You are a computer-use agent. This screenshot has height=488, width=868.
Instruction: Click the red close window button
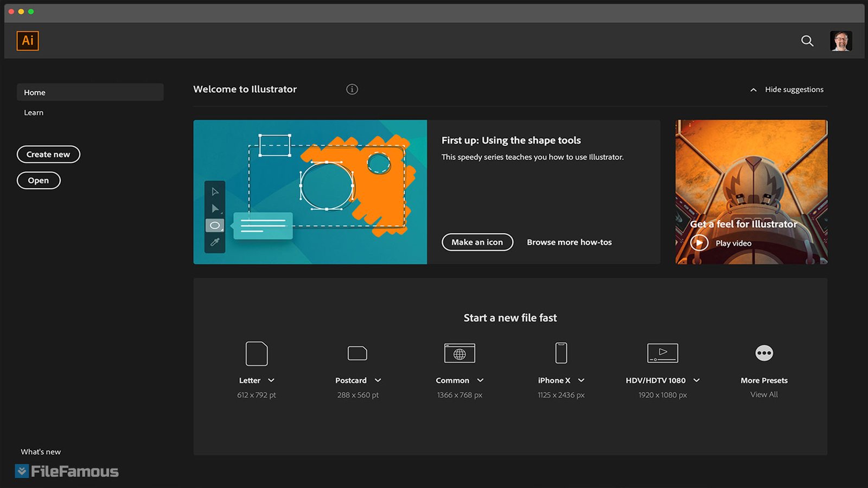11,11
